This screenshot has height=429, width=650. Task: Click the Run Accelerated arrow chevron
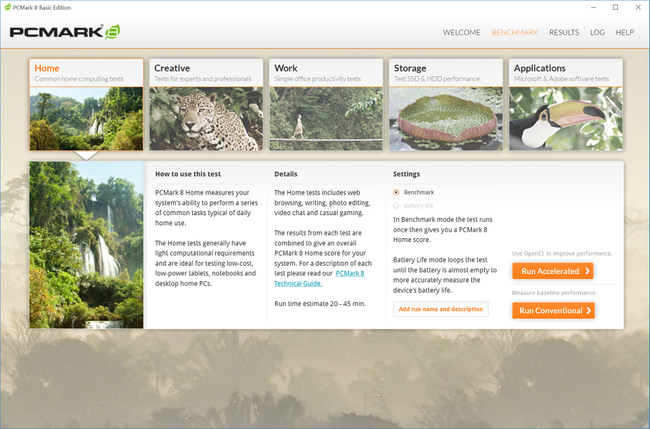tap(587, 271)
